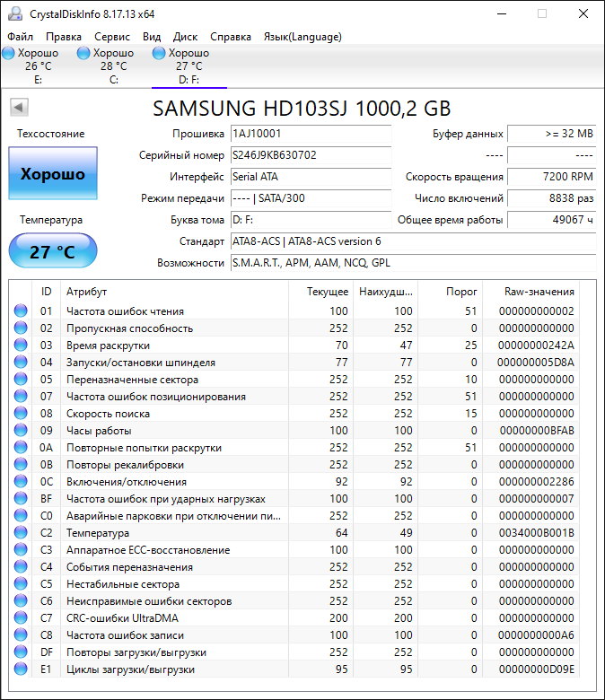Click the status orb of attribute BF
The height and width of the screenshot is (700, 605).
21,498
